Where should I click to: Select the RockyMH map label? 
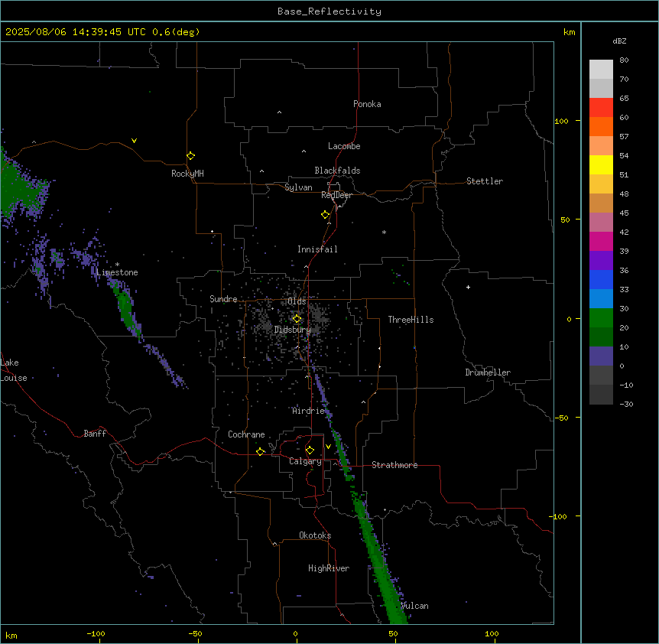point(187,174)
